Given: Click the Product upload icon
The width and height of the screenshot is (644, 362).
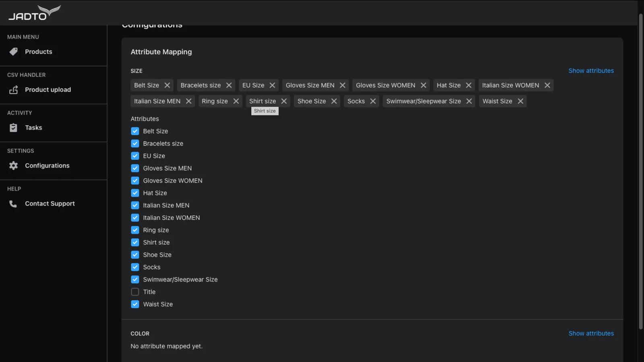Looking at the screenshot, I should tap(13, 90).
